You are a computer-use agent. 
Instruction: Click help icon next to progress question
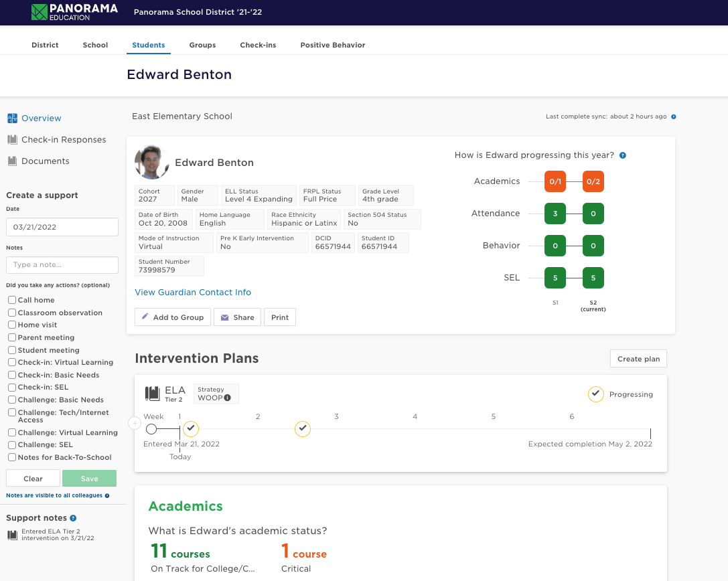coord(622,155)
